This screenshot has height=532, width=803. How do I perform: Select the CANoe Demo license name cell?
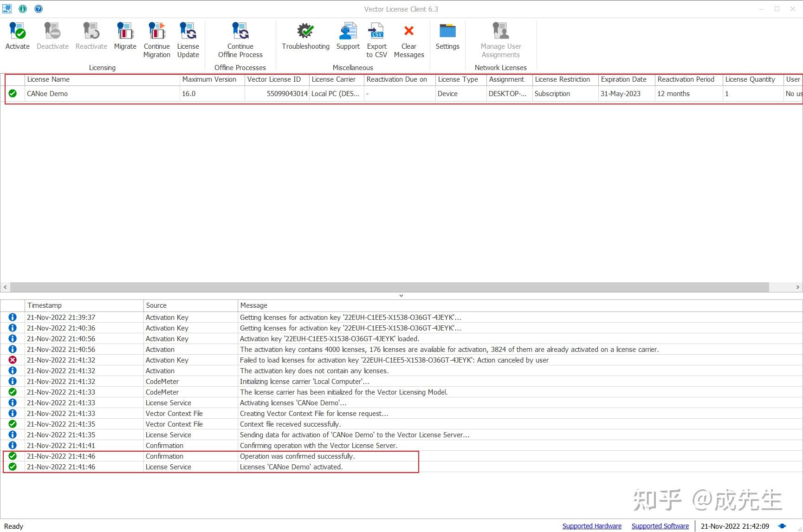[x=102, y=93]
